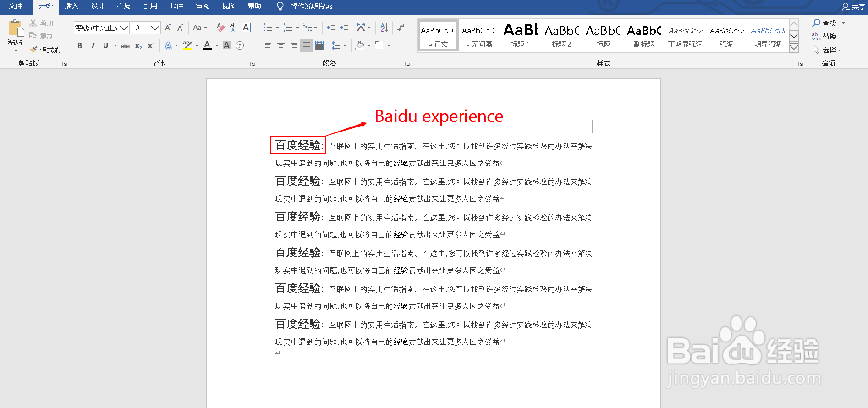The width and height of the screenshot is (868, 408).
Task: Expand the Change Case (Aa) menu
Action: click(200, 28)
